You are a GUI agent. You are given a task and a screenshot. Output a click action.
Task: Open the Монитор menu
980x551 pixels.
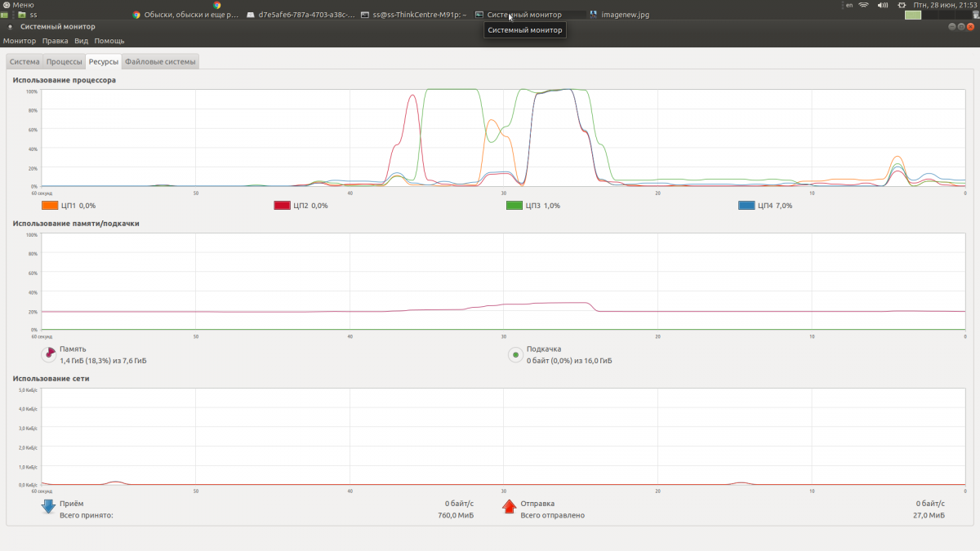(x=20, y=41)
